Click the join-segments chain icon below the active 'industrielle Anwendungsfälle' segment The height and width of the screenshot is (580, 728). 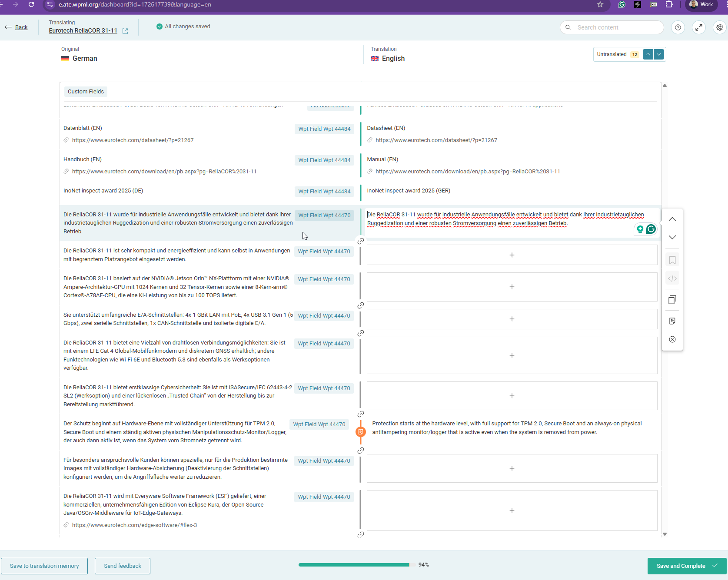click(361, 241)
